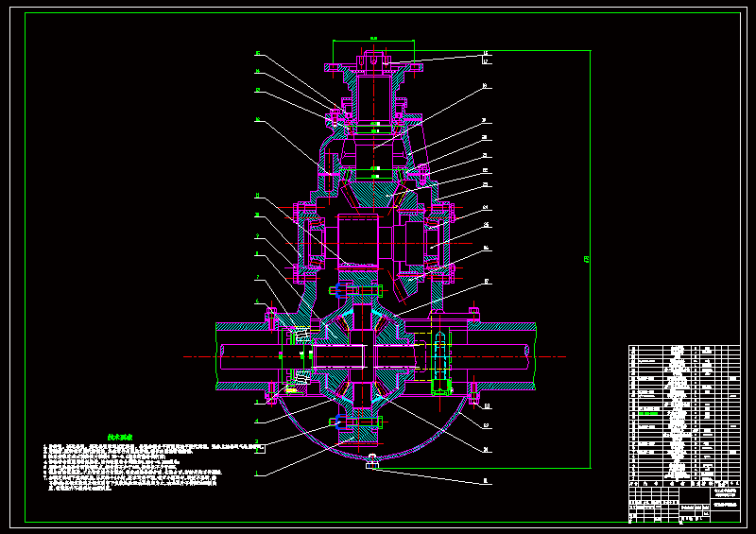Click part callout number 14

click(258, 72)
